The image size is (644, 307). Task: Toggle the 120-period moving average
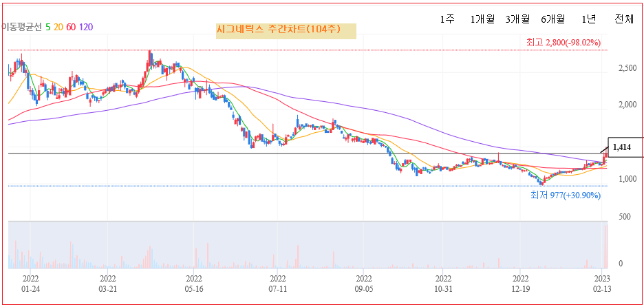85,27
